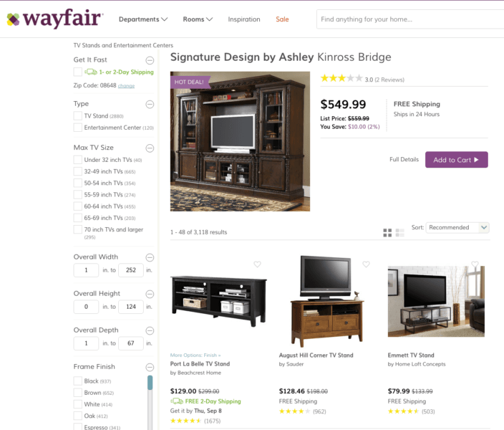Open the Inspiration menu item
504x430 pixels.
click(x=244, y=19)
